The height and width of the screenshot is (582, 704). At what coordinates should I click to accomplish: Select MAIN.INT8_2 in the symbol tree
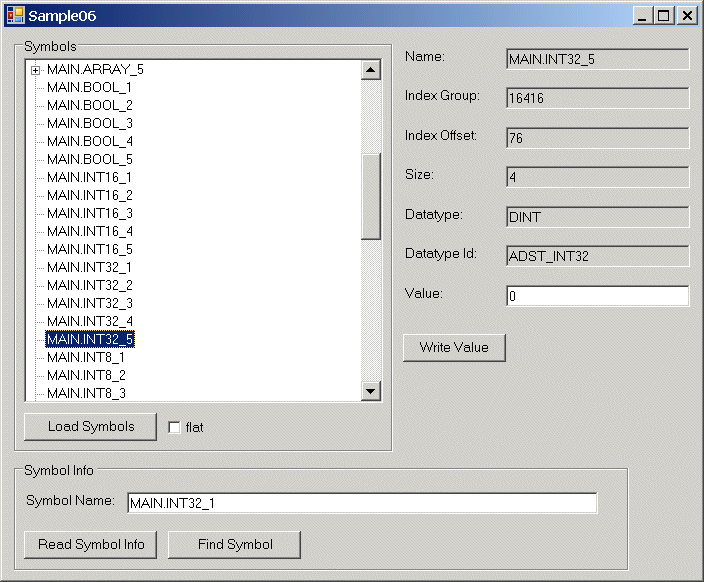[x=86, y=375]
